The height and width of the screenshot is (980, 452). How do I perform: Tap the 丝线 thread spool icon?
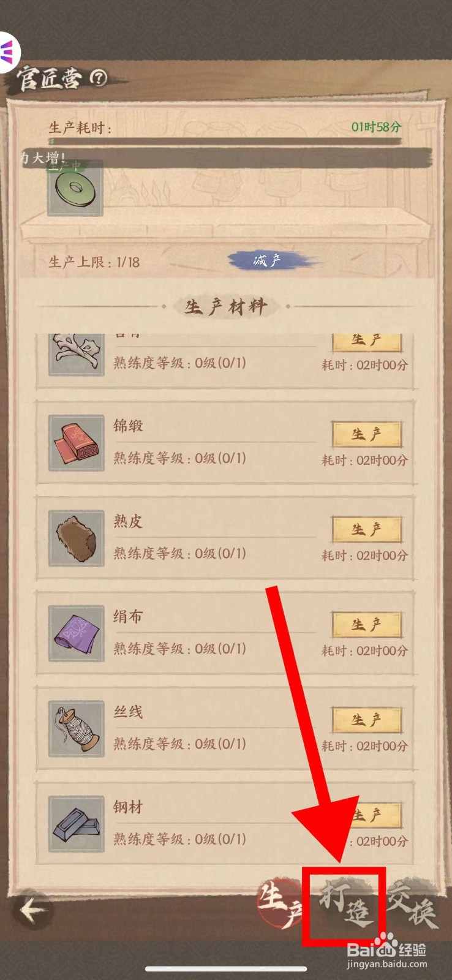point(76,729)
